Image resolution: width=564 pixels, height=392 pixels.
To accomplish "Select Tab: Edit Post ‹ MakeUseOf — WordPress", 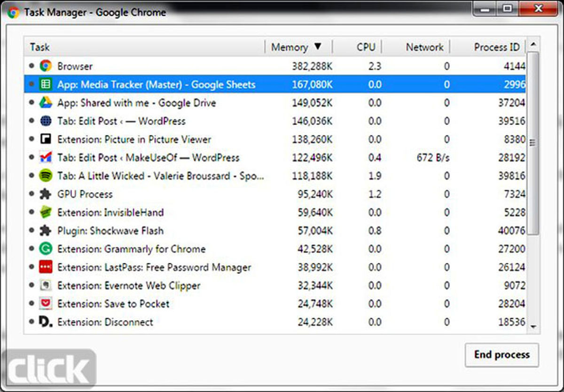I will coord(275,157).
